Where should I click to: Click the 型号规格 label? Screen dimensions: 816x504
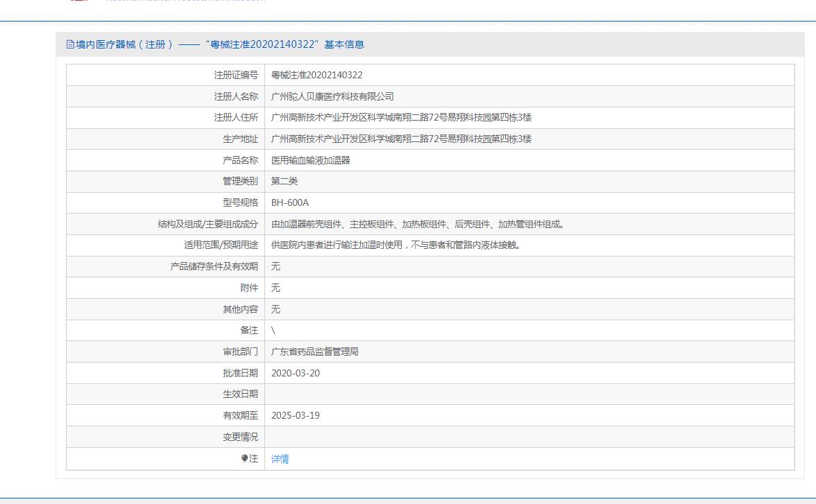point(240,202)
